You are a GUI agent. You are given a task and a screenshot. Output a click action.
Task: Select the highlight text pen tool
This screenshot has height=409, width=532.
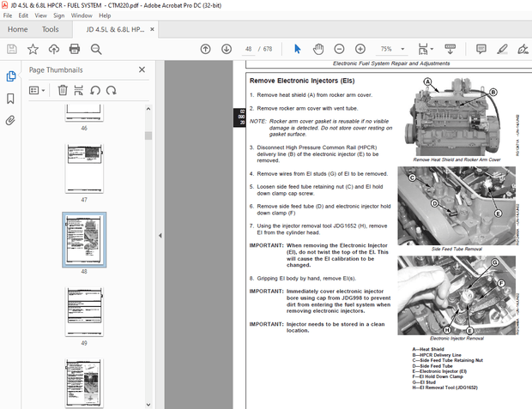click(502, 49)
